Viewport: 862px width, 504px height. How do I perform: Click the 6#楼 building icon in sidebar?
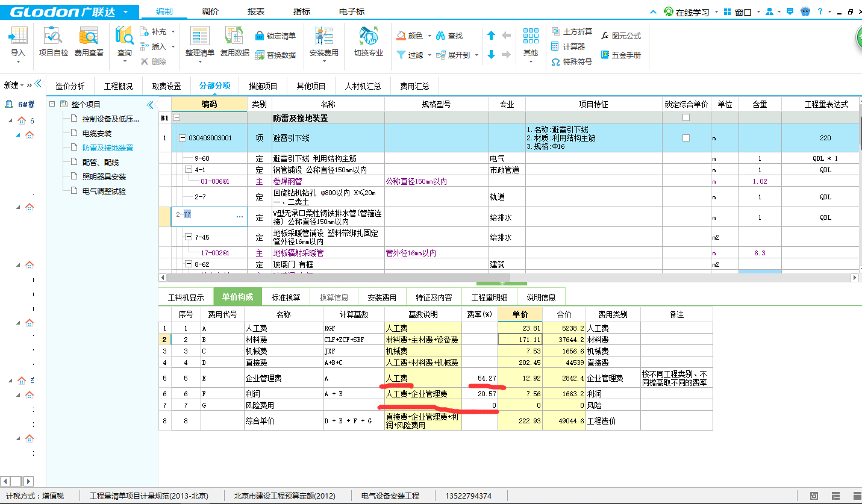point(8,104)
